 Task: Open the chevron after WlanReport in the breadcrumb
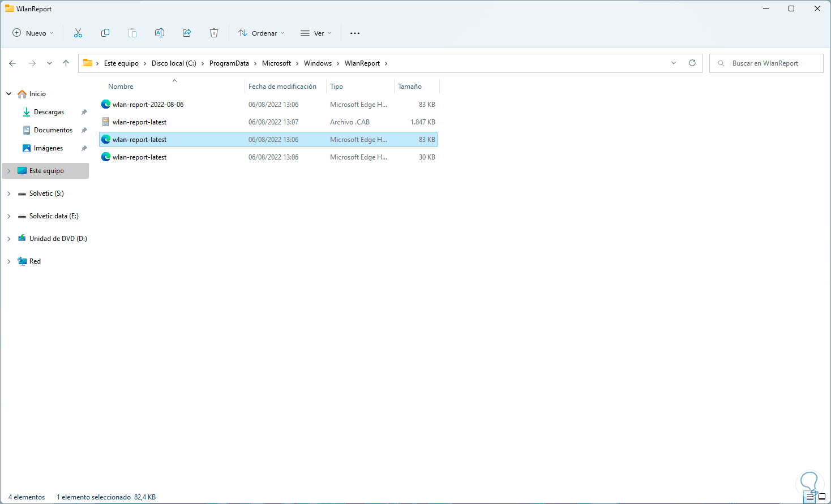386,63
